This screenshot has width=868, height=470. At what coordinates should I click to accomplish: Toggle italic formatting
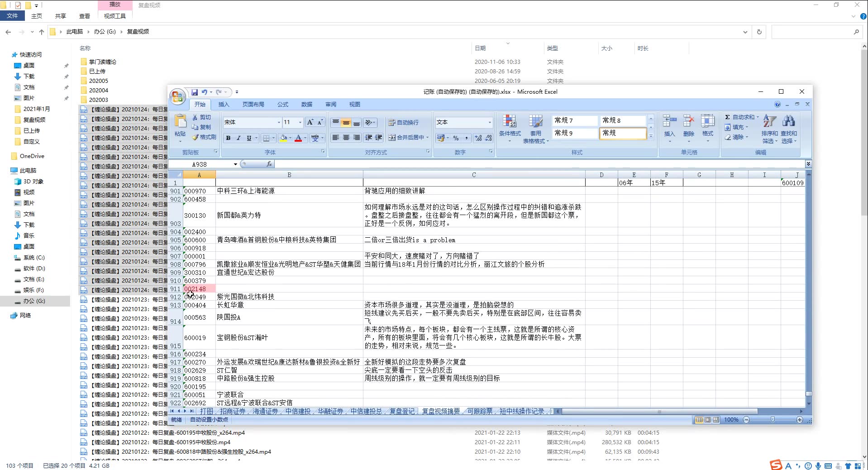(x=238, y=138)
